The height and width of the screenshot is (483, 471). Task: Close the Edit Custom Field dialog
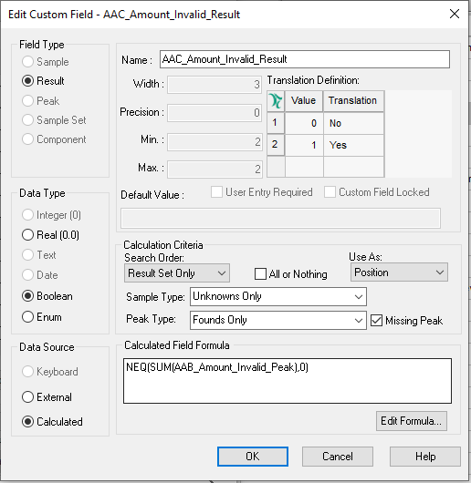(x=454, y=14)
